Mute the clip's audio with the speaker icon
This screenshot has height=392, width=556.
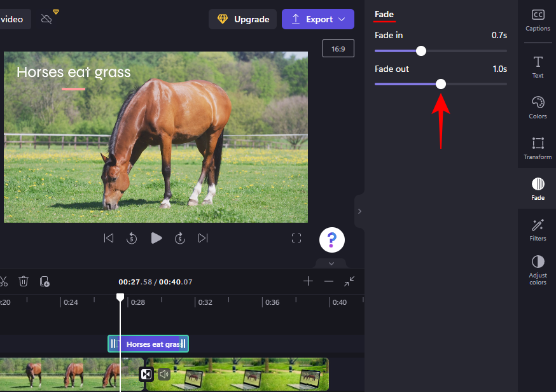click(164, 374)
